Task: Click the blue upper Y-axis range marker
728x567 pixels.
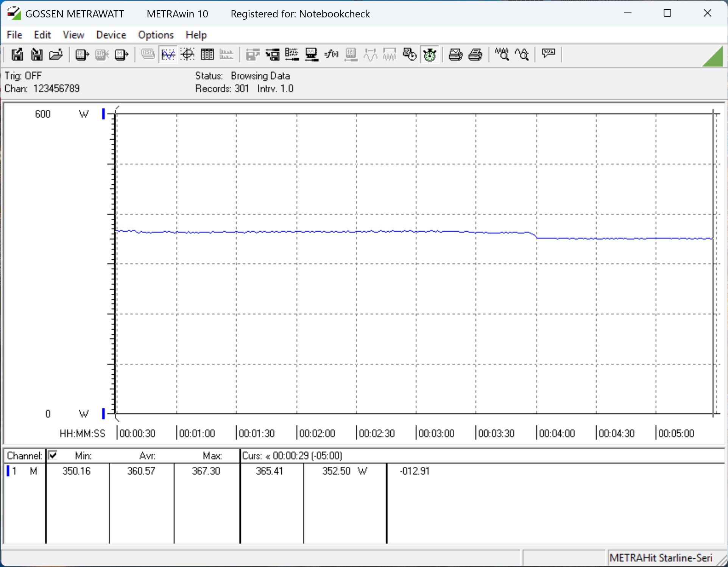Action: tap(103, 114)
